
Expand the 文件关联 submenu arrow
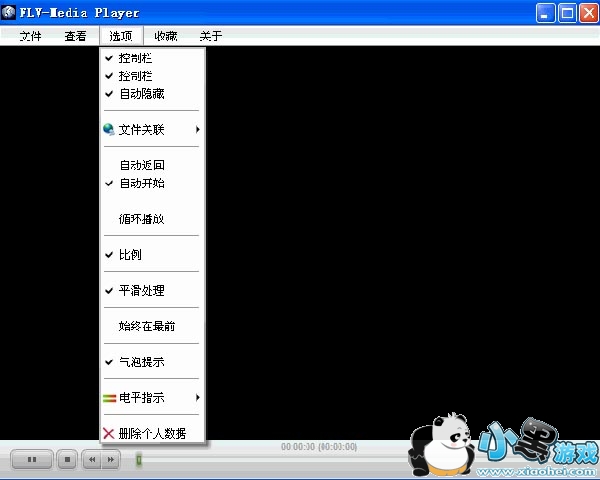pos(197,129)
